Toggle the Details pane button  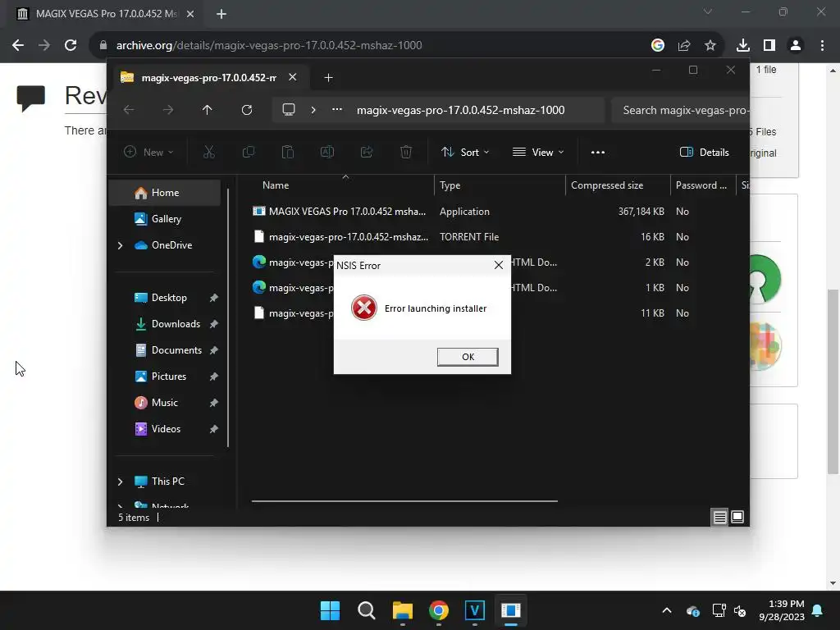pos(704,152)
